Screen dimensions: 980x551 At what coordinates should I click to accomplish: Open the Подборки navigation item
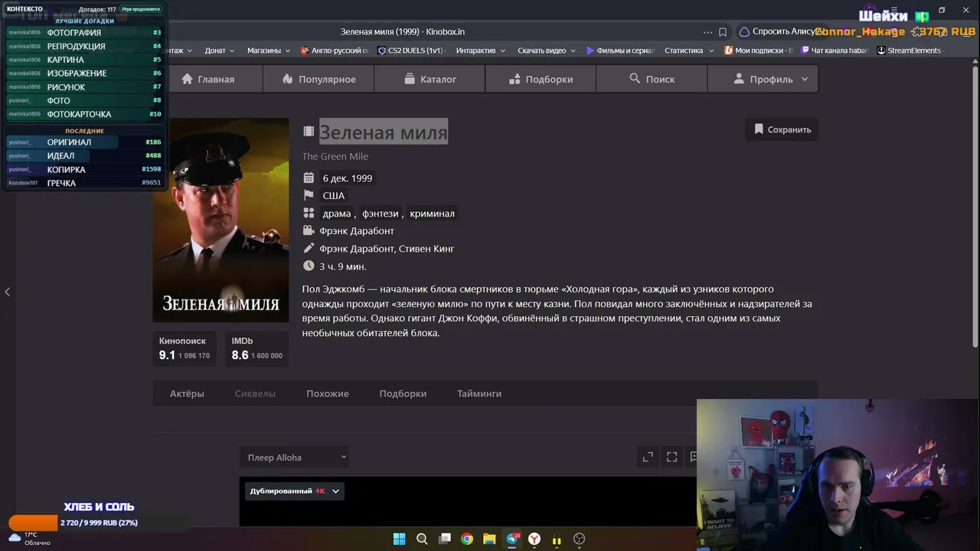(541, 79)
